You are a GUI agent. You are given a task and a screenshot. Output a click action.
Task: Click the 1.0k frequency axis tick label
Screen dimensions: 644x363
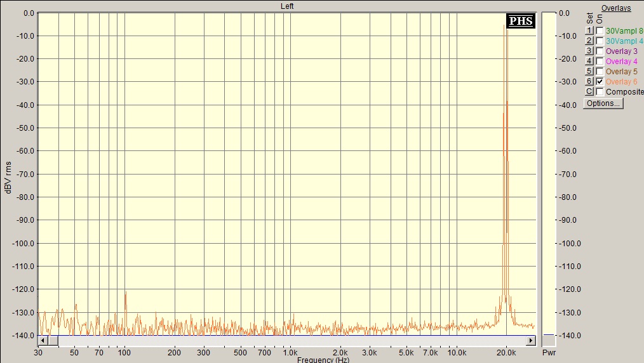290,352
